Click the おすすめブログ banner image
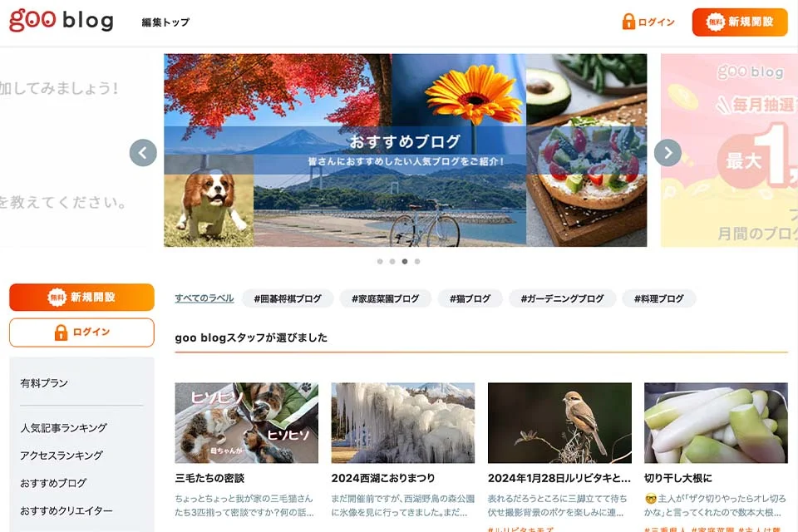Image resolution: width=798 pixels, height=532 pixels. [405, 150]
